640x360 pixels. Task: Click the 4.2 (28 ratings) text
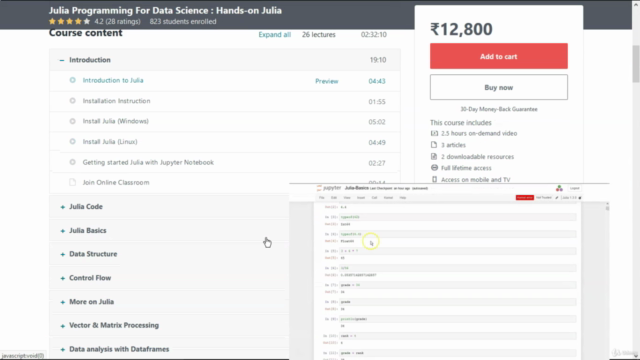[117, 21]
